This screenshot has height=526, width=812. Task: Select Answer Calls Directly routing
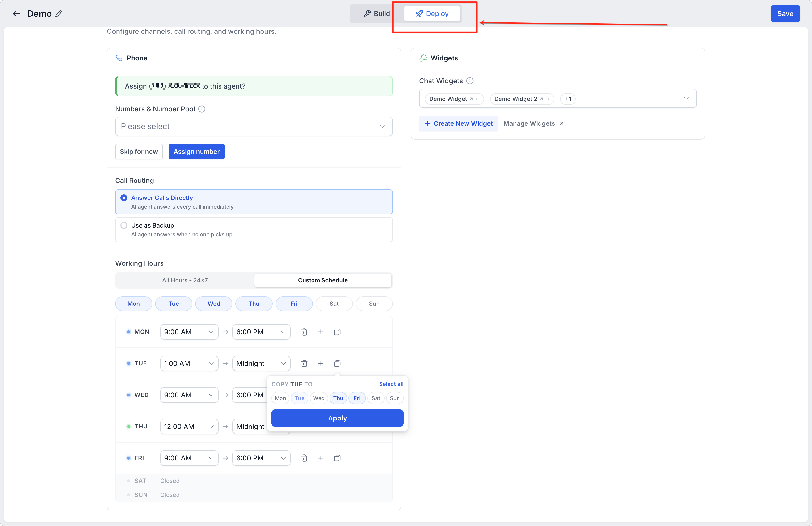point(254,202)
